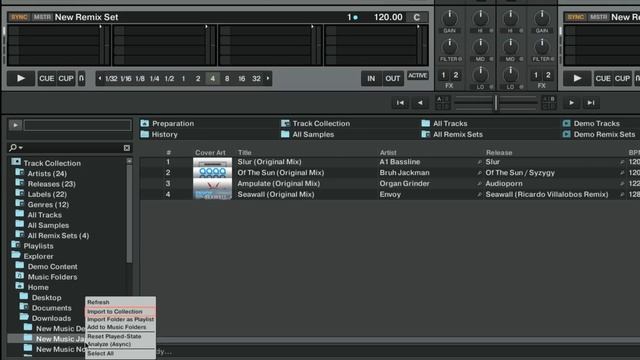The height and width of the screenshot is (360, 640).
Task: Open the Demo Remix Sets favorite
Action: tap(598, 134)
